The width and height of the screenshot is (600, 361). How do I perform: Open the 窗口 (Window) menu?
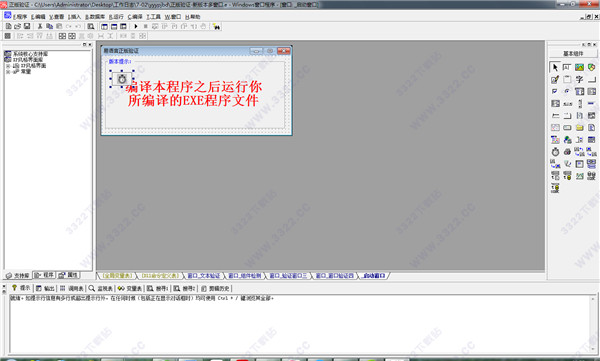(173, 17)
